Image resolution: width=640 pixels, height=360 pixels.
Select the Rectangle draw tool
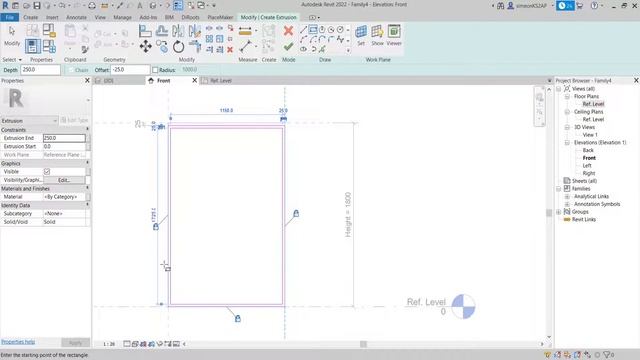tap(313, 30)
